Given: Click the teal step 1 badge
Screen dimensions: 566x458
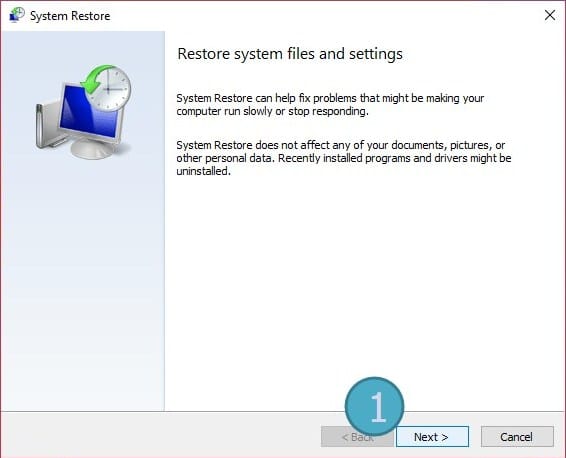Looking at the screenshot, I should point(374,406).
